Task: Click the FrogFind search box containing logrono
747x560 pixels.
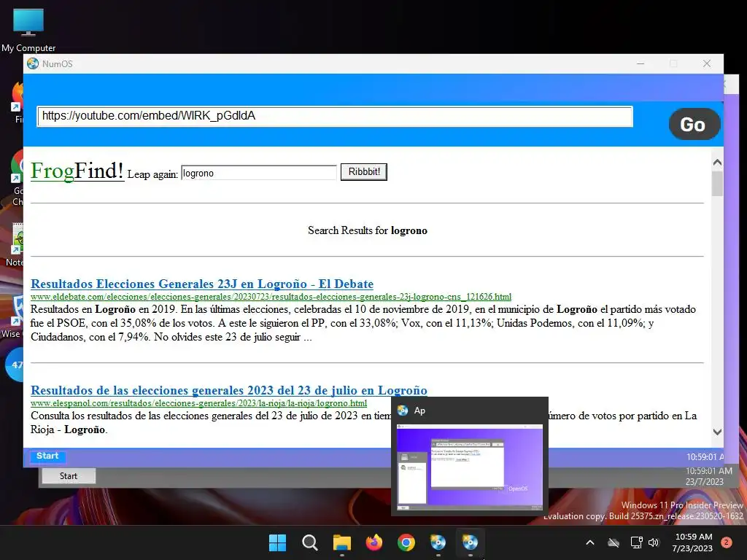Action: (259, 173)
